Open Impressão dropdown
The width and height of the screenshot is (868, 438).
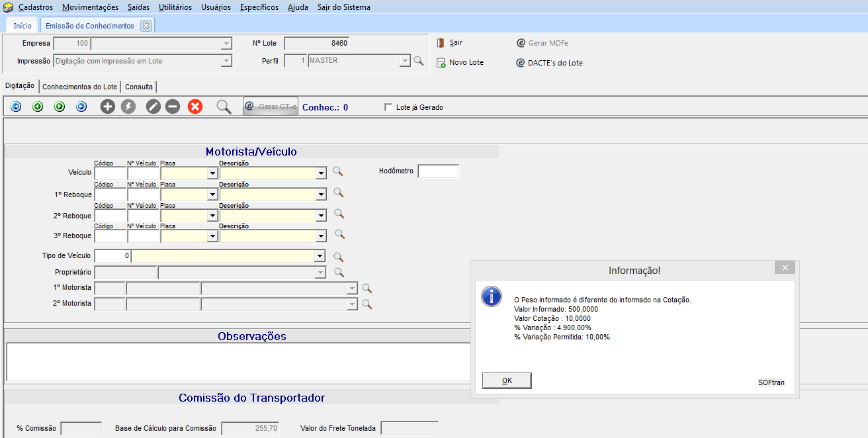tap(227, 61)
